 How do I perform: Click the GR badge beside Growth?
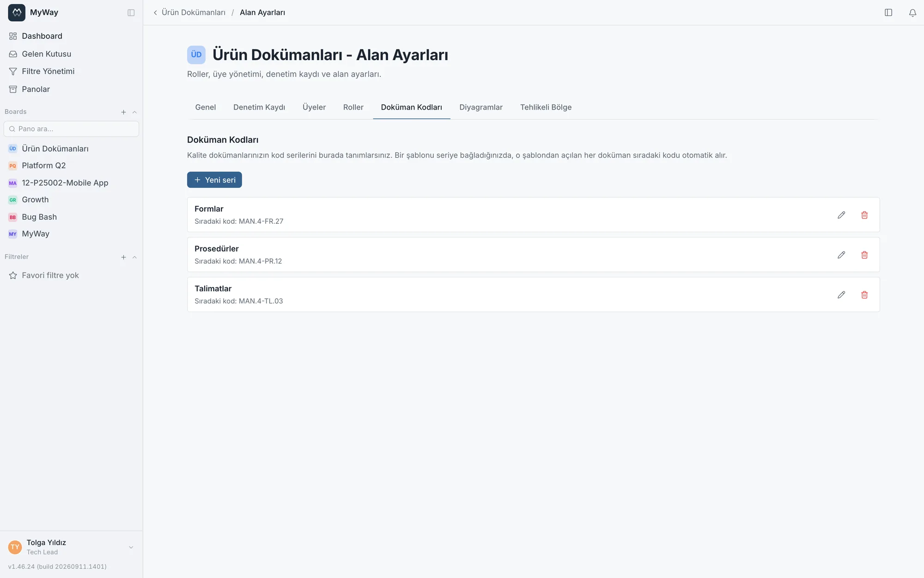coord(12,200)
